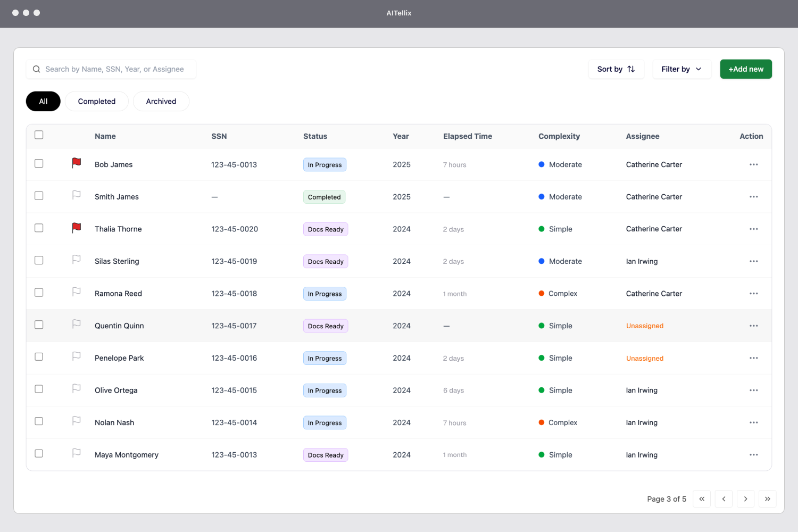Open the actions menu for Maya Montgomery

(x=753, y=455)
